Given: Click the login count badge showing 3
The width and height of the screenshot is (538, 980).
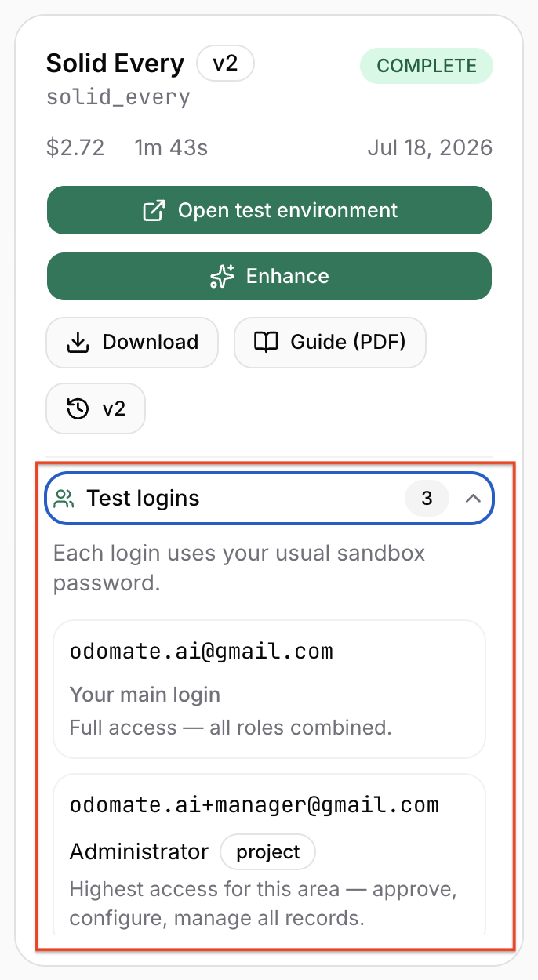Looking at the screenshot, I should tap(427, 498).
